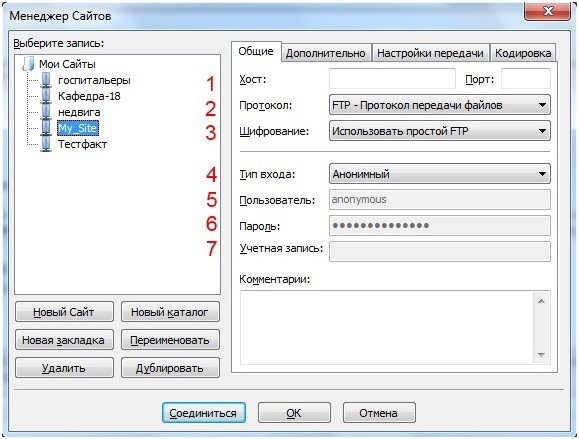Image resolution: width=579 pixels, height=439 pixels.
Task: Click the Переименовать button
Action: 170,340
